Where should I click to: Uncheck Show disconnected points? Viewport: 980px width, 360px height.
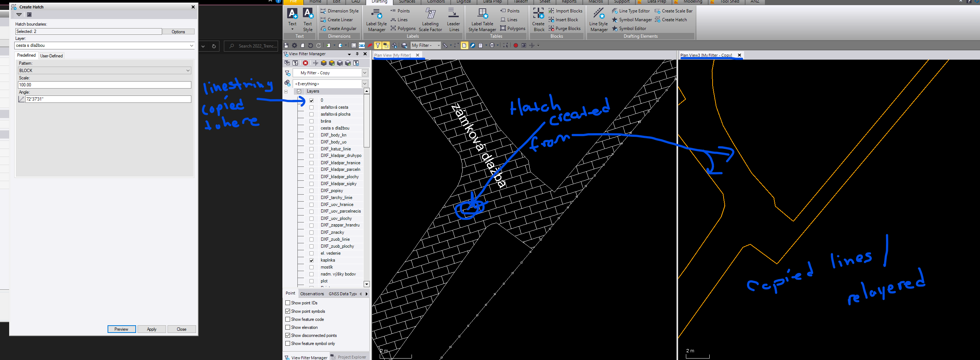pyautogui.click(x=288, y=335)
